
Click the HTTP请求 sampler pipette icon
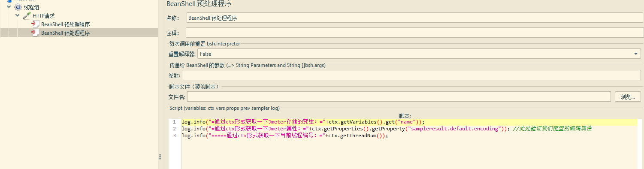[x=27, y=16]
